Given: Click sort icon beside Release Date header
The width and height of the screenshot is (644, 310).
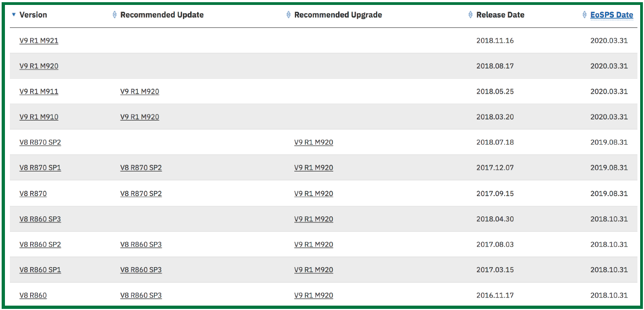Looking at the screenshot, I should pyautogui.click(x=471, y=15).
